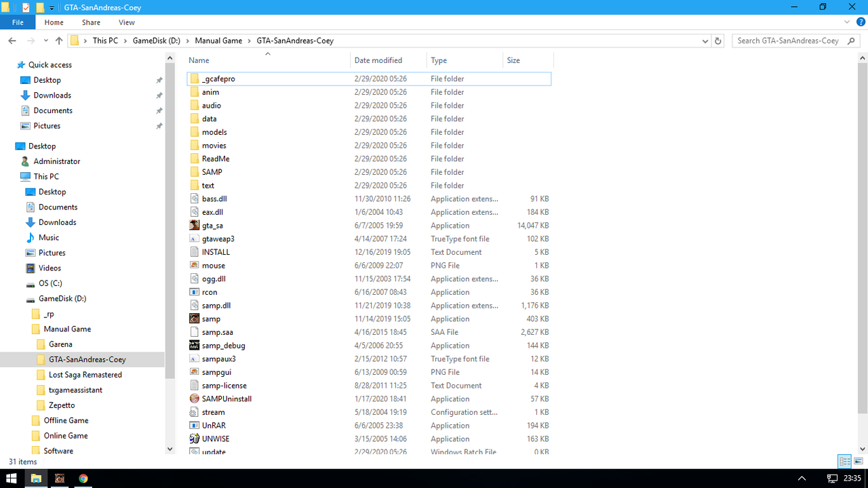This screenshot has height=488, width=868.
Task: Select the OS (C:) drive icon
Action: coord(31,283)
